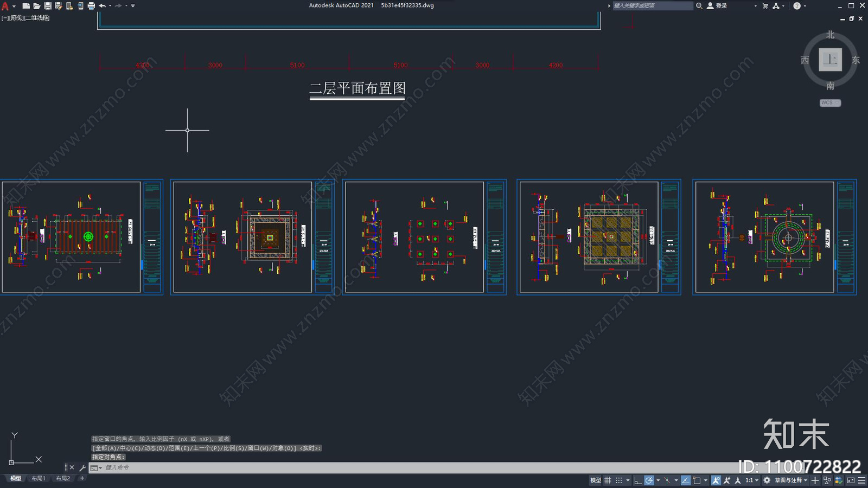Click the Redo arrow icon
Screen dimensions: 868x488
click(118, 6)
